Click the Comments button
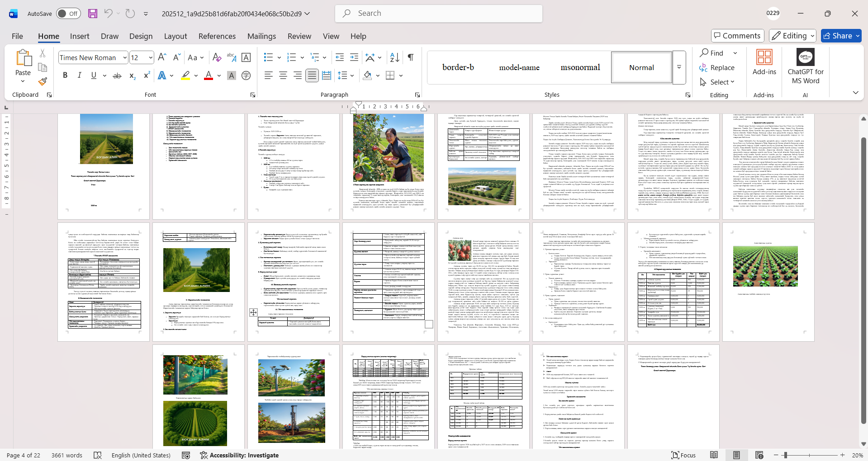The width and height of the screenshot is (868, 461). tap(737, 36)
